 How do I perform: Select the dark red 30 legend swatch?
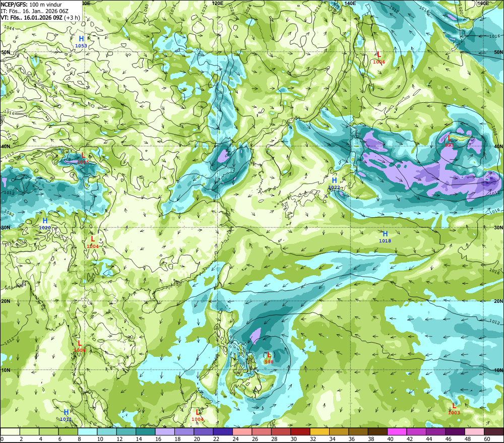click(300, 431)
